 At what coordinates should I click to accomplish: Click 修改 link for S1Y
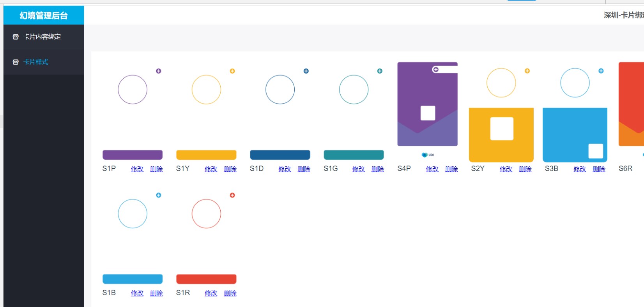(x=211, y=169)
